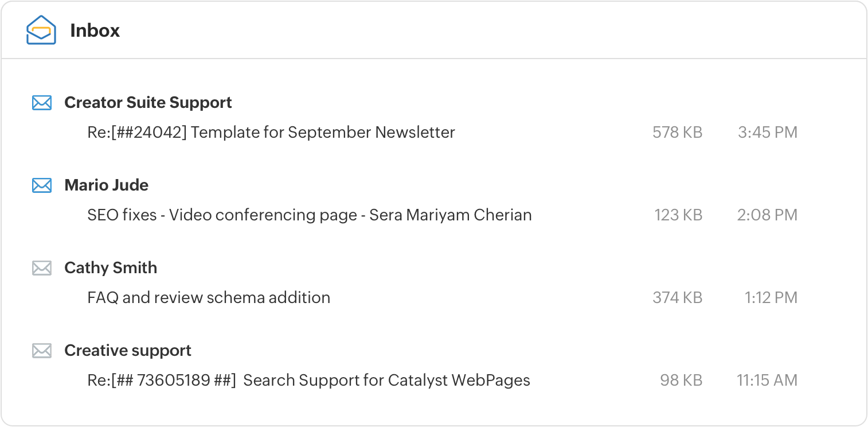Open the Inbox folder title

pyautogui.click(x=95, y=30)
